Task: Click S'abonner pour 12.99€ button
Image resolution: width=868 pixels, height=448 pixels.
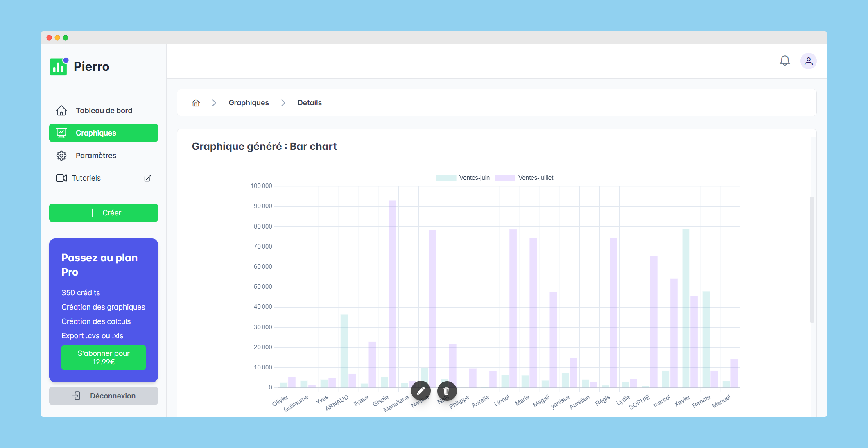Action: pos(104,357)
